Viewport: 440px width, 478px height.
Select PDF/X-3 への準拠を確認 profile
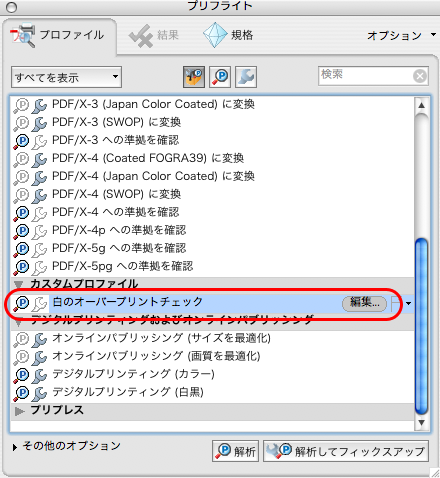pos(213,140)
